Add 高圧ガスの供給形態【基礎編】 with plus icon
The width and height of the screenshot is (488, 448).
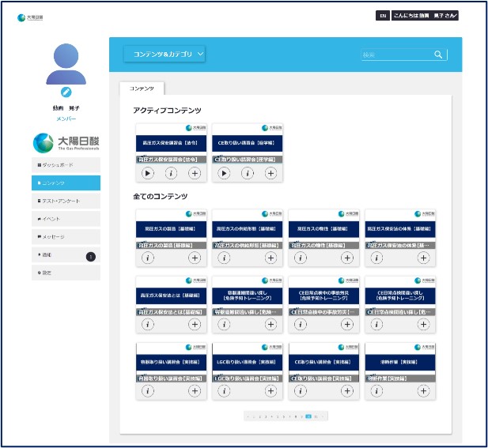tap(270, 258)
